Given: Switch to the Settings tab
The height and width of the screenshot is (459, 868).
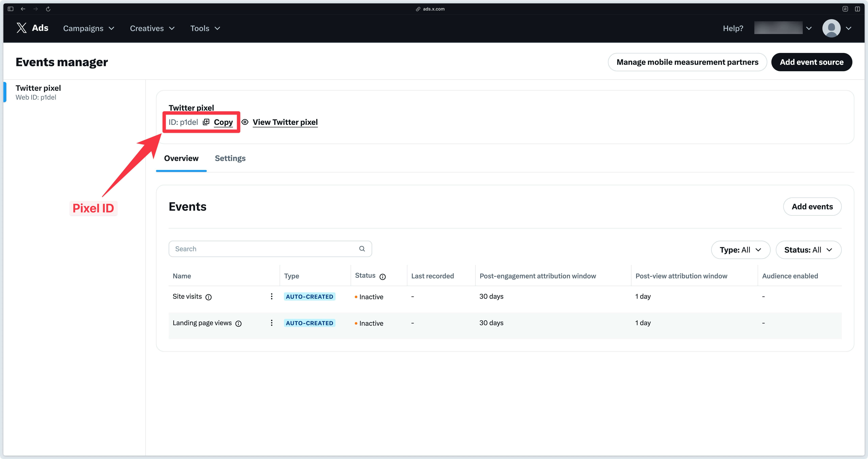Looking at the screenshot, I should click(230, 158).
